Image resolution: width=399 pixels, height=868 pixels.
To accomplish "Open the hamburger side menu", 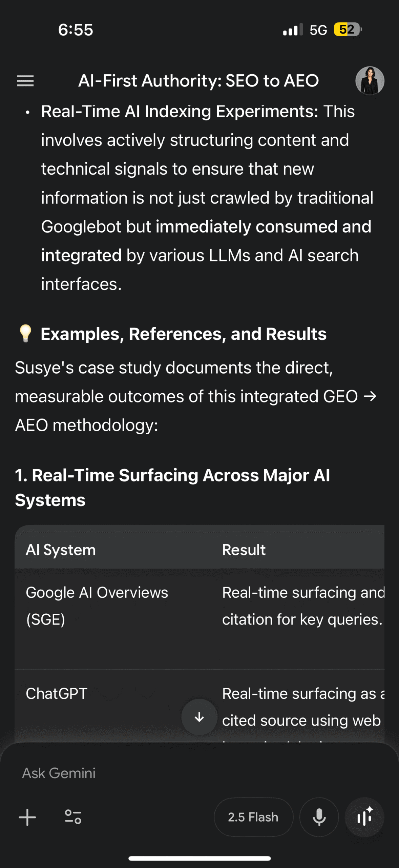I will coord(25,81).
